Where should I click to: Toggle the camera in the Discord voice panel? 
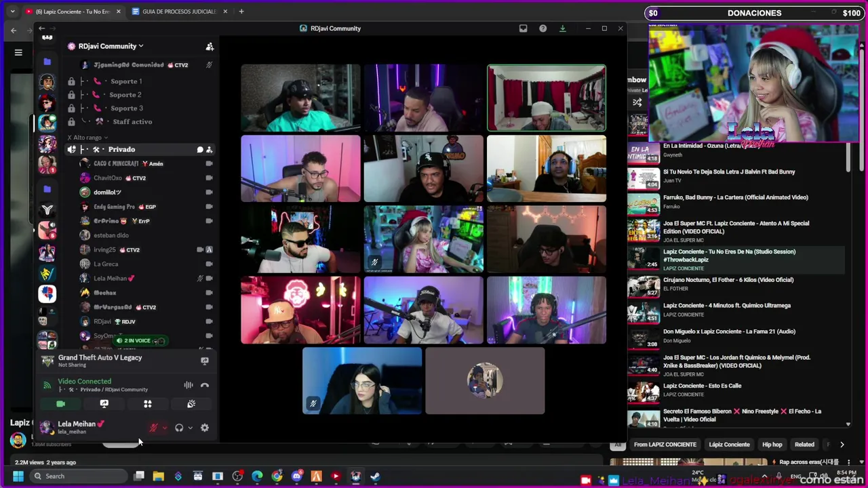pyautogui.click(x=60, y=404)
